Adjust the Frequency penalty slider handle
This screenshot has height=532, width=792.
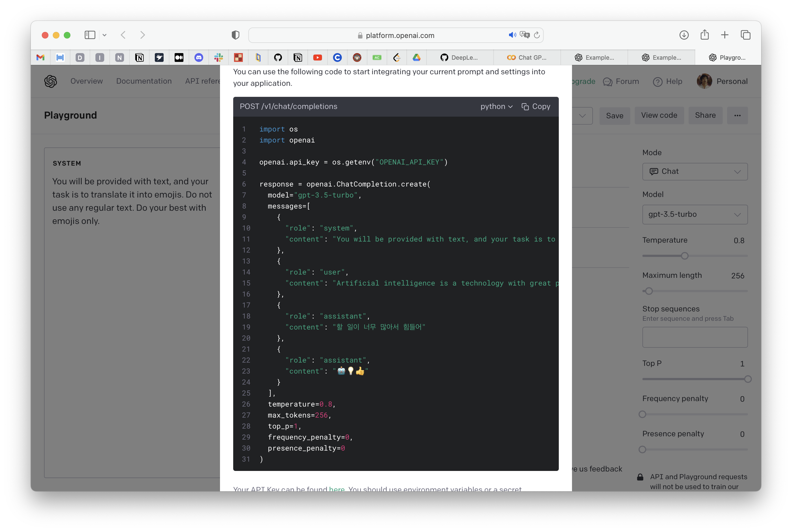point(642,414)
